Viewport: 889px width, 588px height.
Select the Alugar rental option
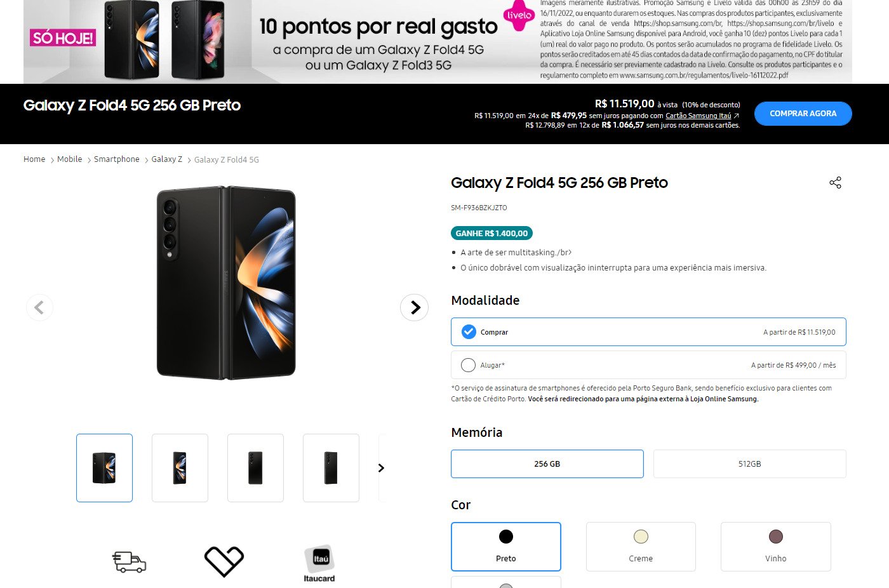(x=648, y=365)
